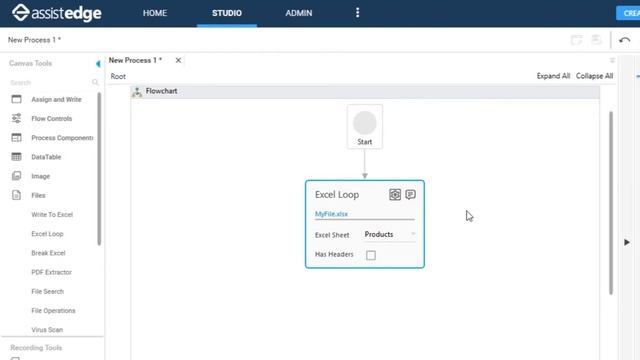This screenshot has height=360, width=640.
Task: Select the File Search activity
Action: pyautogui.click(x=47, y=291)
